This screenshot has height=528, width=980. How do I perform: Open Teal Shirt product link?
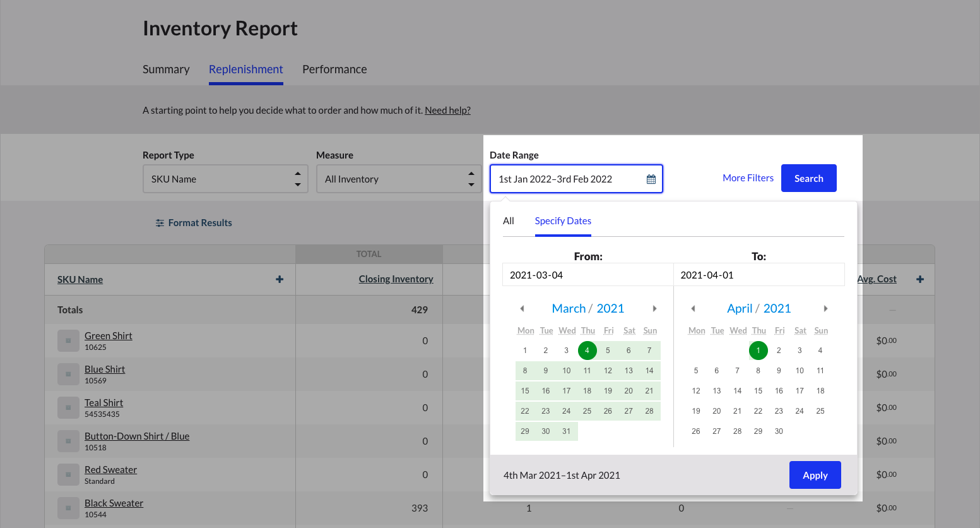[x=104, y=403]
